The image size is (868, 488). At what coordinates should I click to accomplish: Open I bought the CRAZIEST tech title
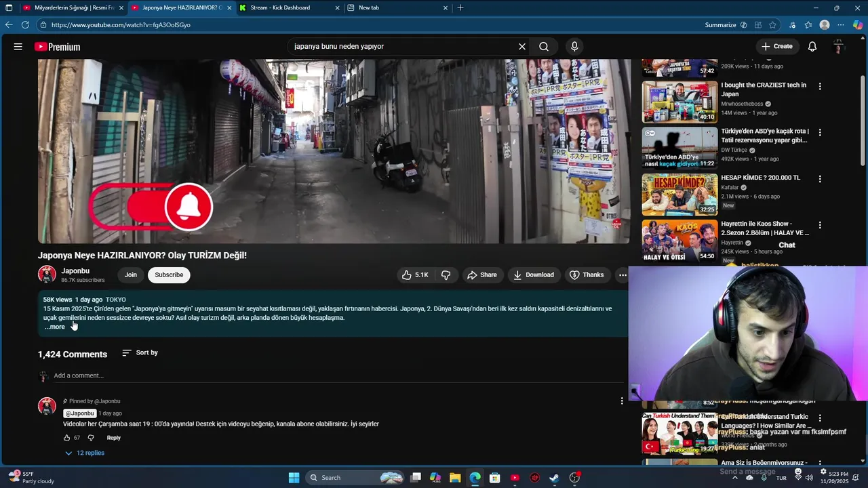click(764, 89)
